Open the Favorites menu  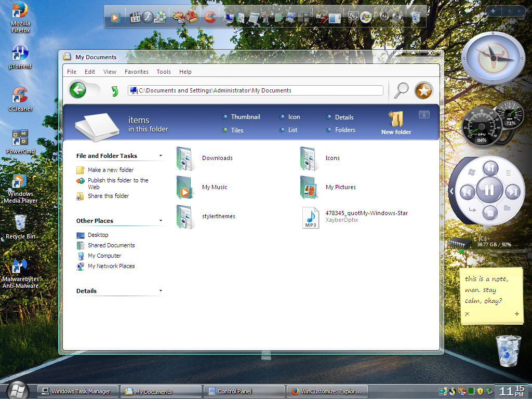136,72
